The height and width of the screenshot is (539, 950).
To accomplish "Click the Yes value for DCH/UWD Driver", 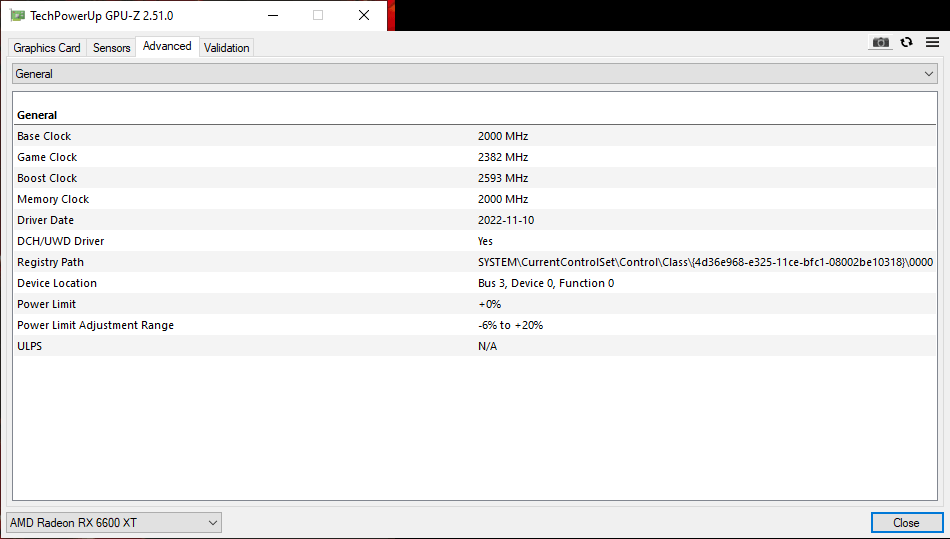I will [x=485, y=241].
